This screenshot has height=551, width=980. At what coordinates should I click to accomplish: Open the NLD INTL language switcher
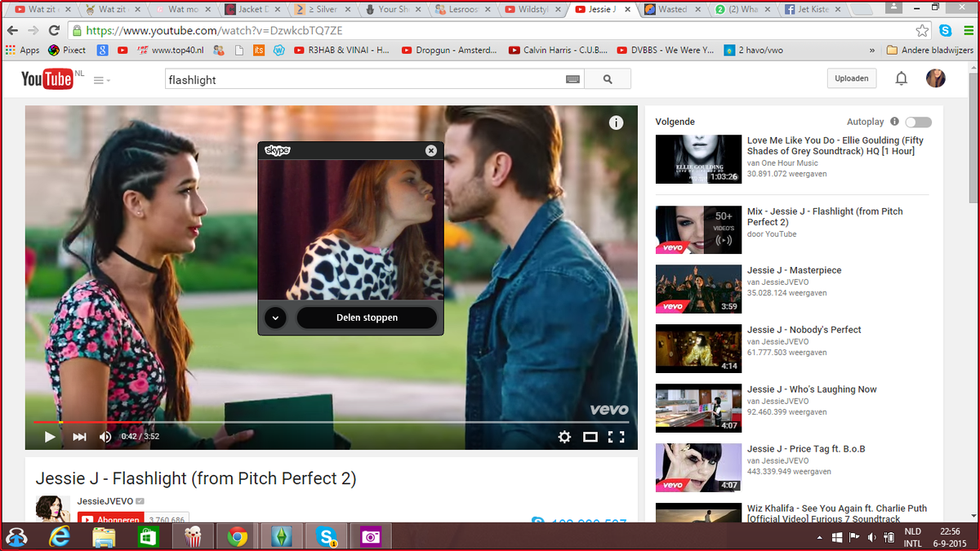point(913,536)
